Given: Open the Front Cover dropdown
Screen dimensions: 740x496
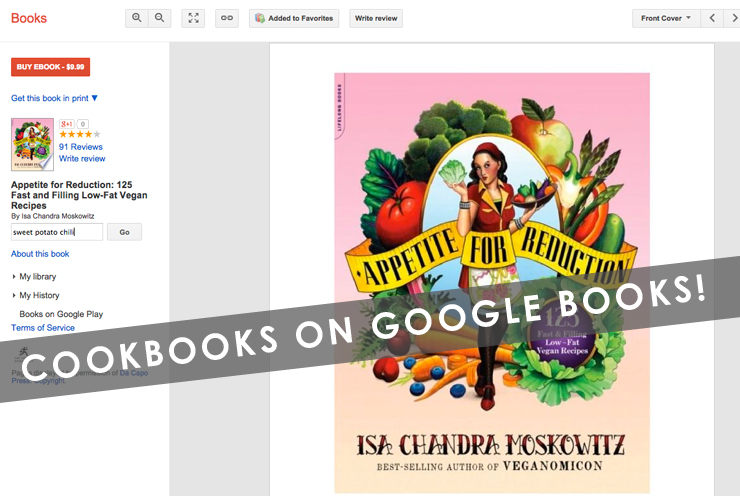Looking at the screenshot, I should pyautogui.click(x=666, y=18).
